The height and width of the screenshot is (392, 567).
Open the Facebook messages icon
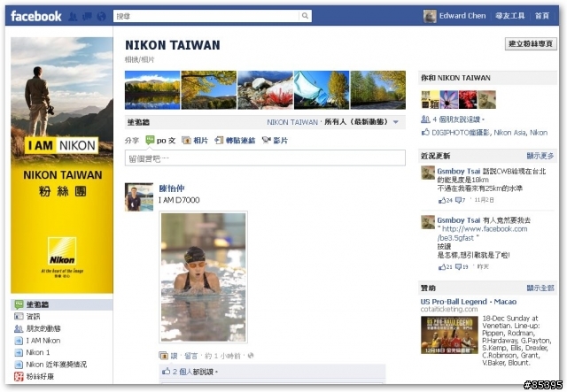(x=87, y=16)
